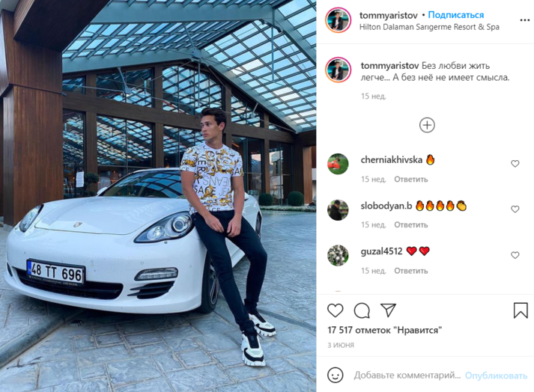Reply to cherniakhivska's comment via Ответить
Image resolution: width=534 pixels, height=392 pixels.
coord(410,179)
